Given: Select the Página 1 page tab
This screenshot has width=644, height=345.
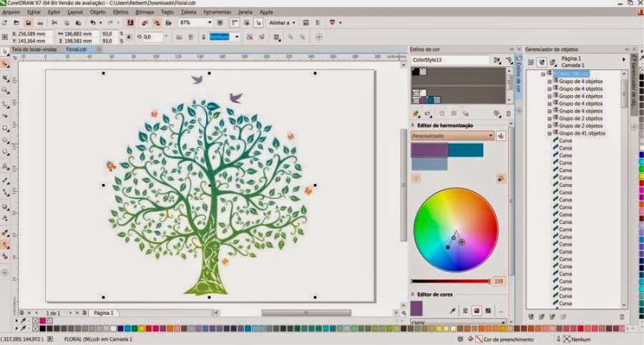Looking at the screenshot, I should [104, 313].
